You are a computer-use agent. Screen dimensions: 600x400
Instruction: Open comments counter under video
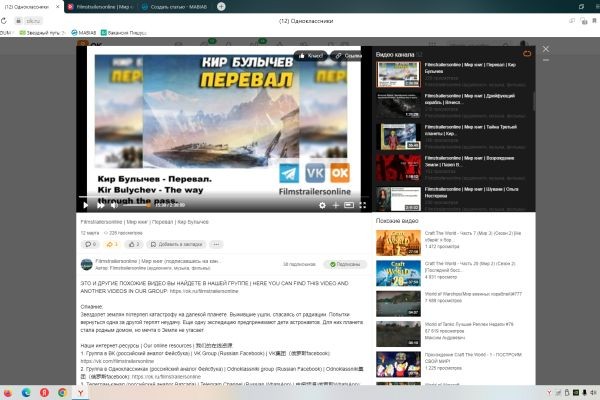tap(90, 244)
